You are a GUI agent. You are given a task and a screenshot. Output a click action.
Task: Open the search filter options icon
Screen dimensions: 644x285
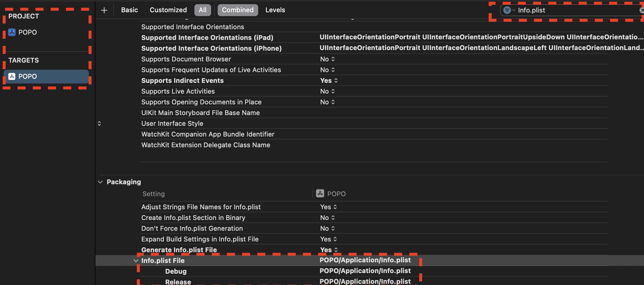pos(509,10)
